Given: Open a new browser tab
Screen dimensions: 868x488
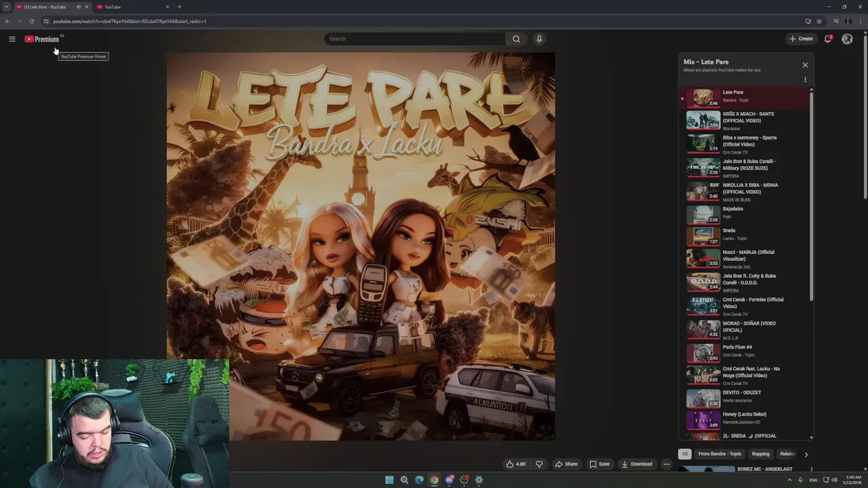Looking at the screenshot, I should (179, 7).
